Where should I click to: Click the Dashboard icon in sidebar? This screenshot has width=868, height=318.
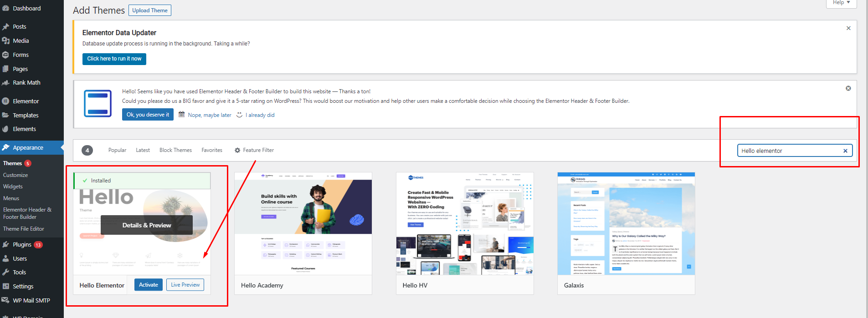click(x=5, y=8)
